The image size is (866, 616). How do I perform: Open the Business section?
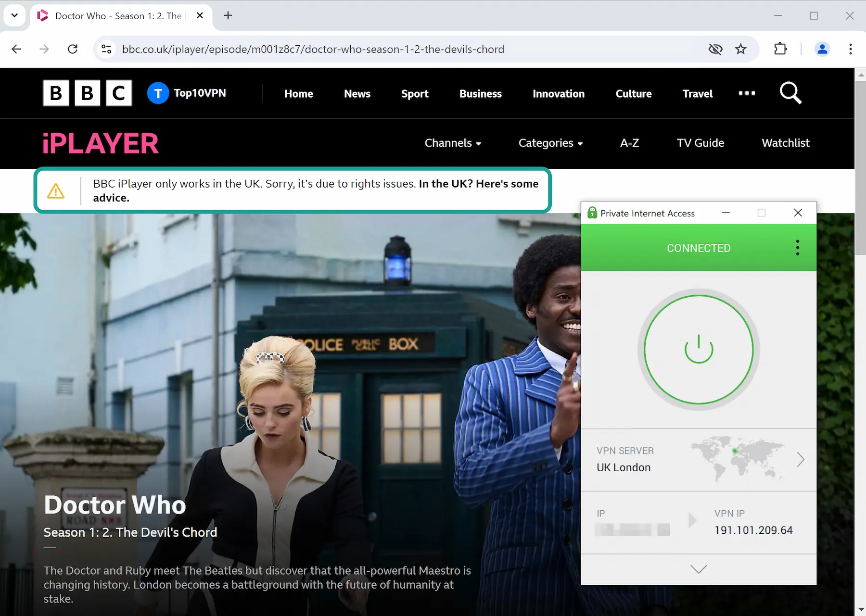pyautogui.click(x=480, y=94)
